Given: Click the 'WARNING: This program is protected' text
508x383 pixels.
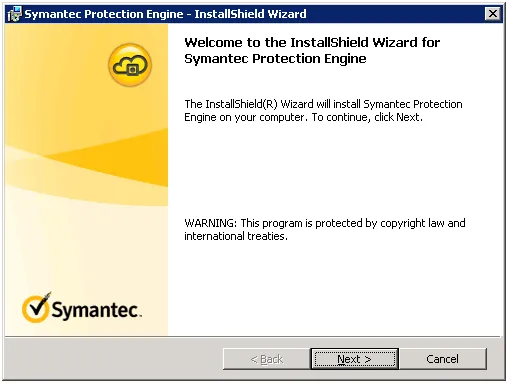Looking at the screenshot, I should [x=325, y=229].
